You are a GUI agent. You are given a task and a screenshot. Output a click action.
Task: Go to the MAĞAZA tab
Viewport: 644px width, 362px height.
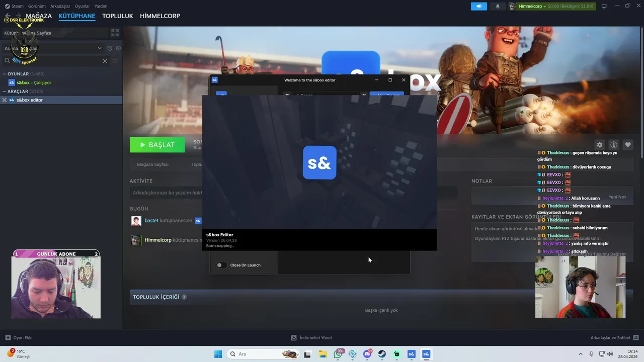pos(39,16)
